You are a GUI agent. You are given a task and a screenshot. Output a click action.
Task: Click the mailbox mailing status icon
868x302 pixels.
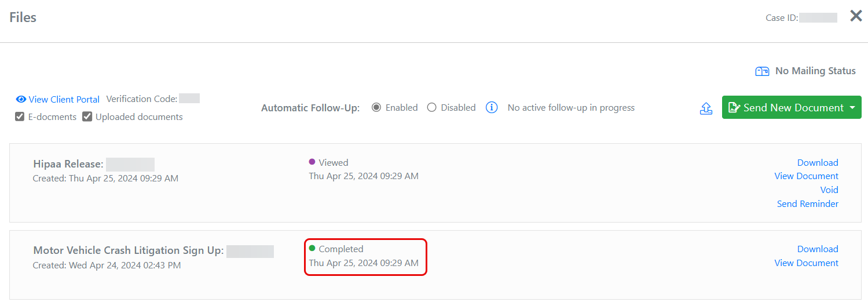[x=762, y=71]
